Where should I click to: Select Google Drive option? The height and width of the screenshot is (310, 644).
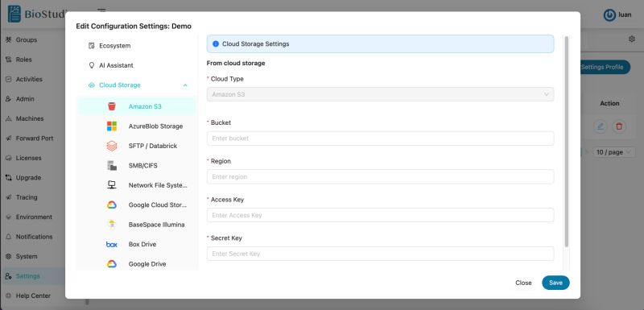coord(136,264)
